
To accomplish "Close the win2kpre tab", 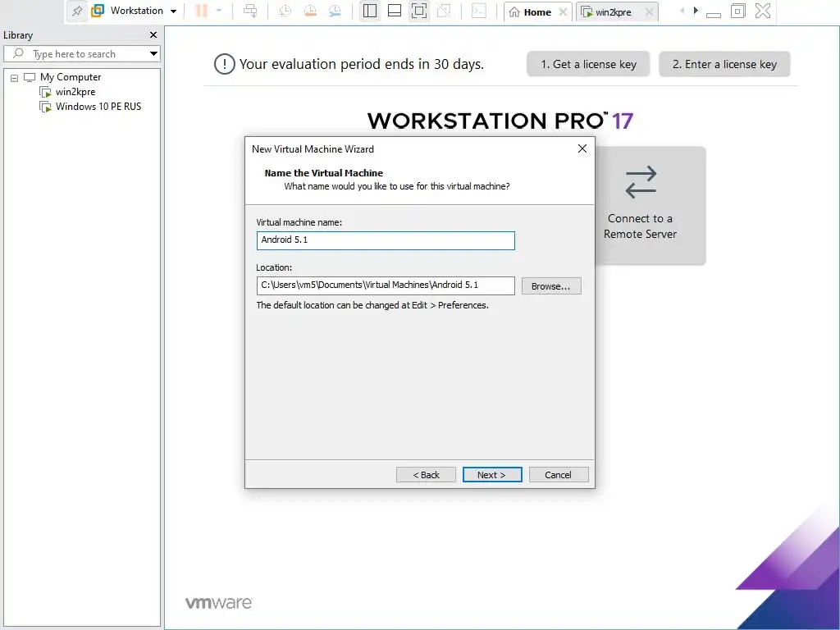I will pyautogui.click(x=650, y=11).
